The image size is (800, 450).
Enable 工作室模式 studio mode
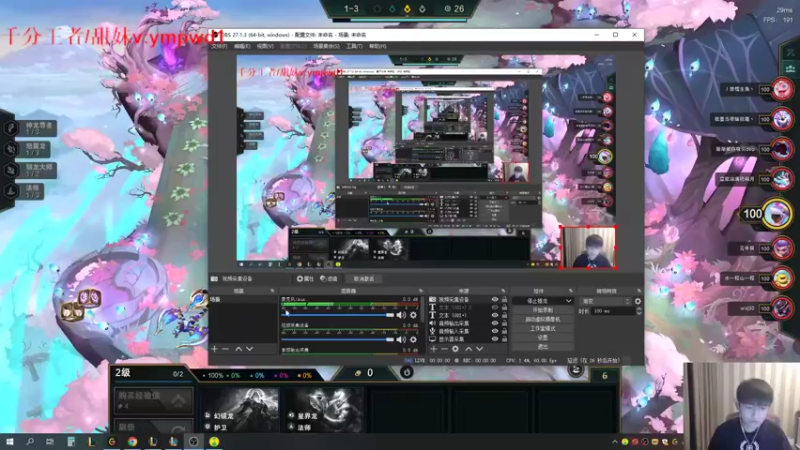click(x=542, y=329)
